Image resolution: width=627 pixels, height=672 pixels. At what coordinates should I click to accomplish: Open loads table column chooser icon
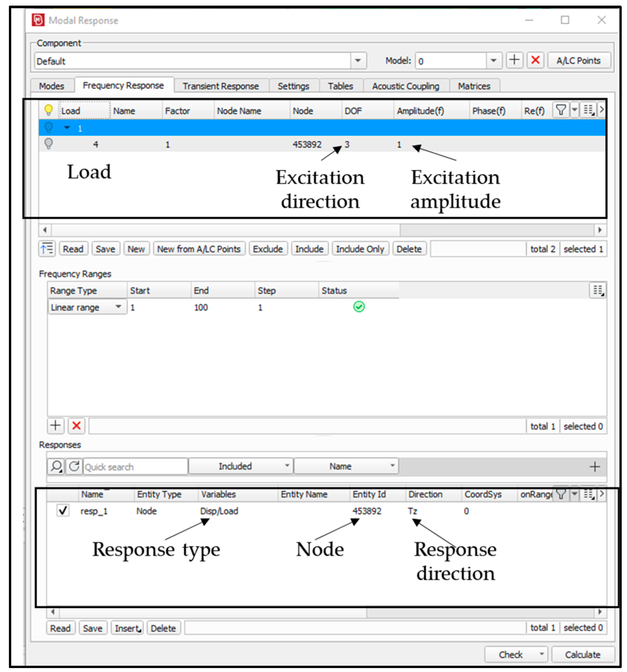click(x=588, y=109)
